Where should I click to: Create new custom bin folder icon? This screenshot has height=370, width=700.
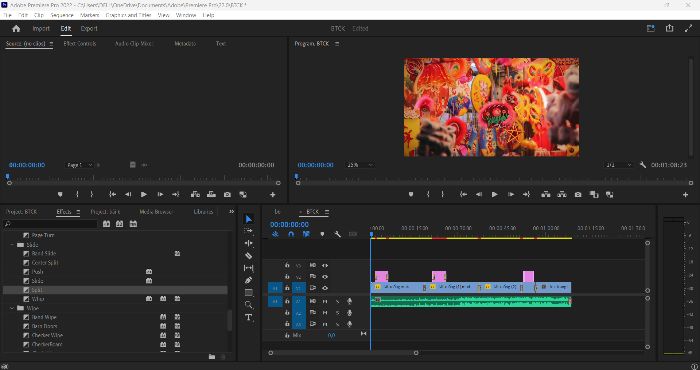[212, 357]
